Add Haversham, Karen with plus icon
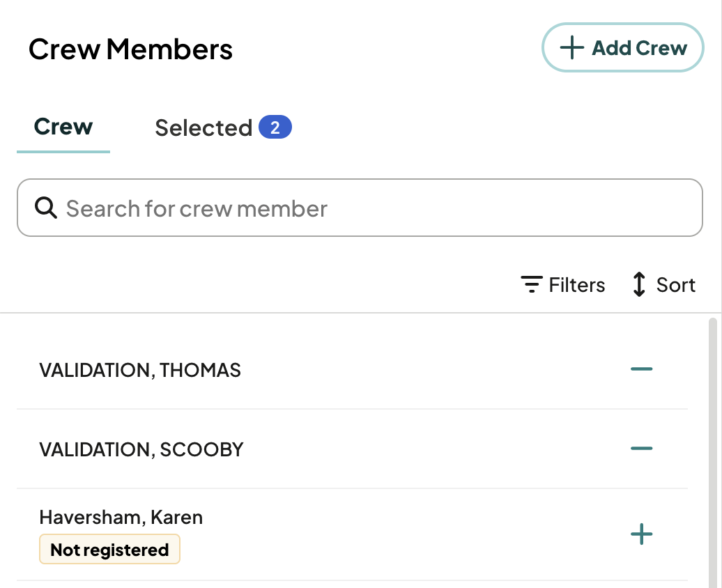The width and height of the screenshot is (722, 588). click(x=641, y=534)
